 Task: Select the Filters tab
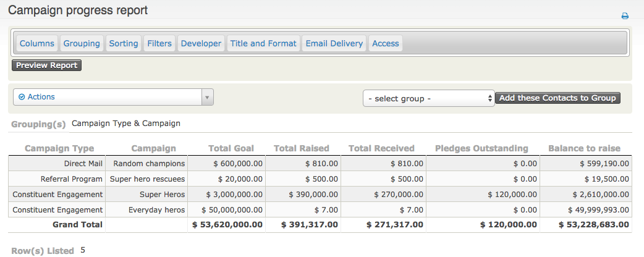pyautogui.click(x=159, y=44)
